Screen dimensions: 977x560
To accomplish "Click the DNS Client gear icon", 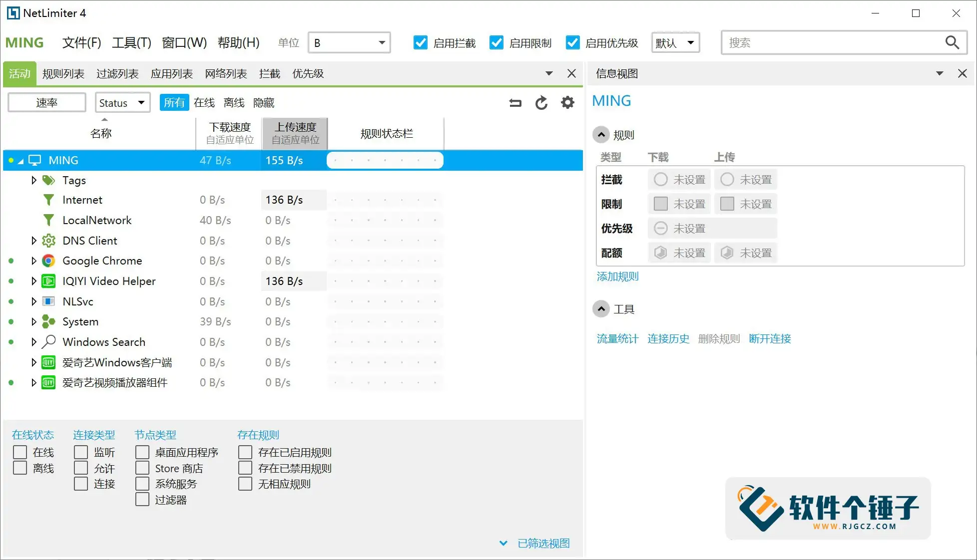I will [x=48, y=241].
